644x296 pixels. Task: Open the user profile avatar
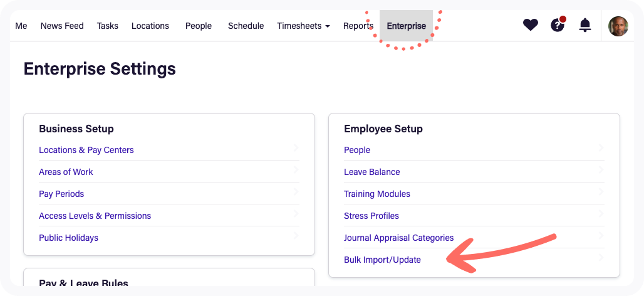pos(618,26)
